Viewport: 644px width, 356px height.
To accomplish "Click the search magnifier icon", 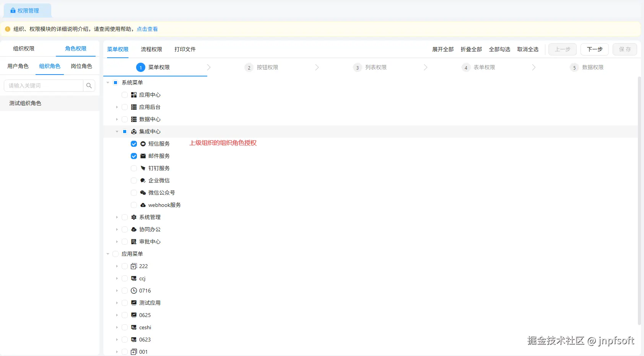I will click(89, 86).
